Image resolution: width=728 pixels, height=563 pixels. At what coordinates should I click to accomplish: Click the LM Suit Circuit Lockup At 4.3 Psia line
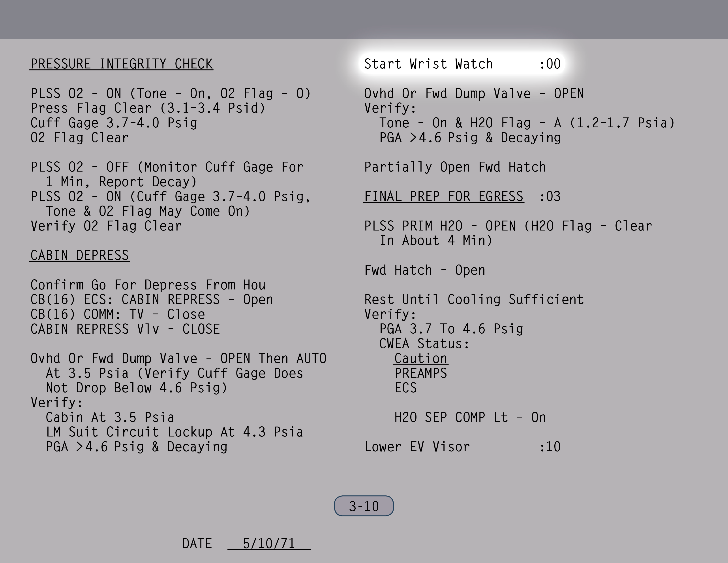pyautogui.click(x=174, y=432)
